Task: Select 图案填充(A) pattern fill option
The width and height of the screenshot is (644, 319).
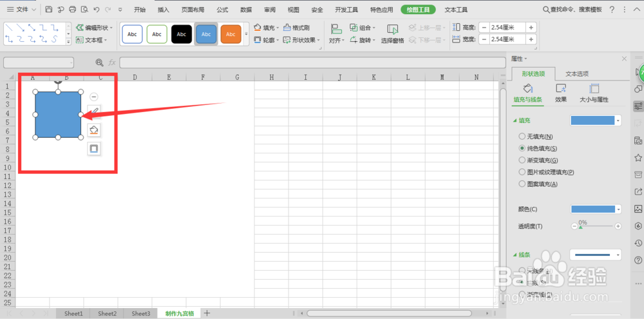Action: click(x=522, y=184)
